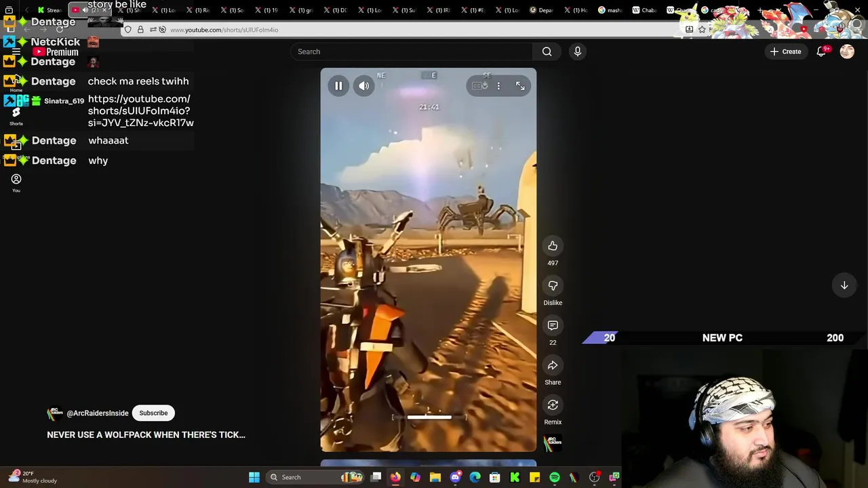Mute the Short's audio with speaker icon
The height and width of the screenshot is (488, 868).
click(x=364, y=86)
